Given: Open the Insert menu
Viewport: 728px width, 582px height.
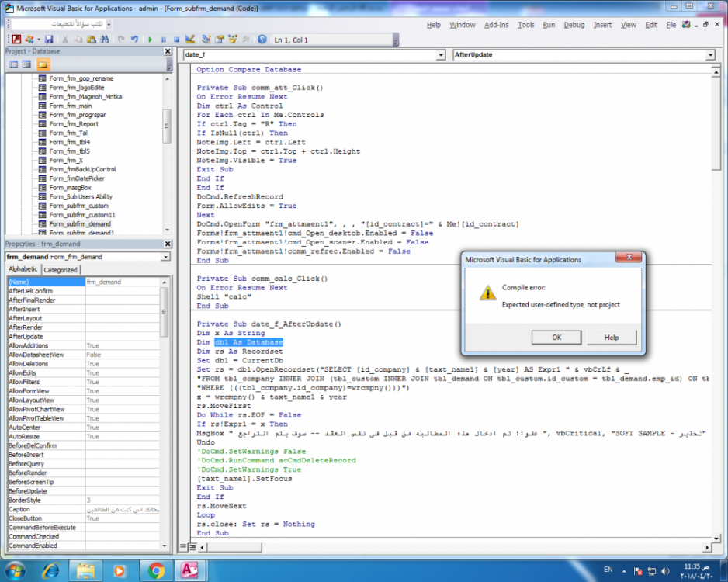Looking at the screenshot, I should [x=602, y=25].
